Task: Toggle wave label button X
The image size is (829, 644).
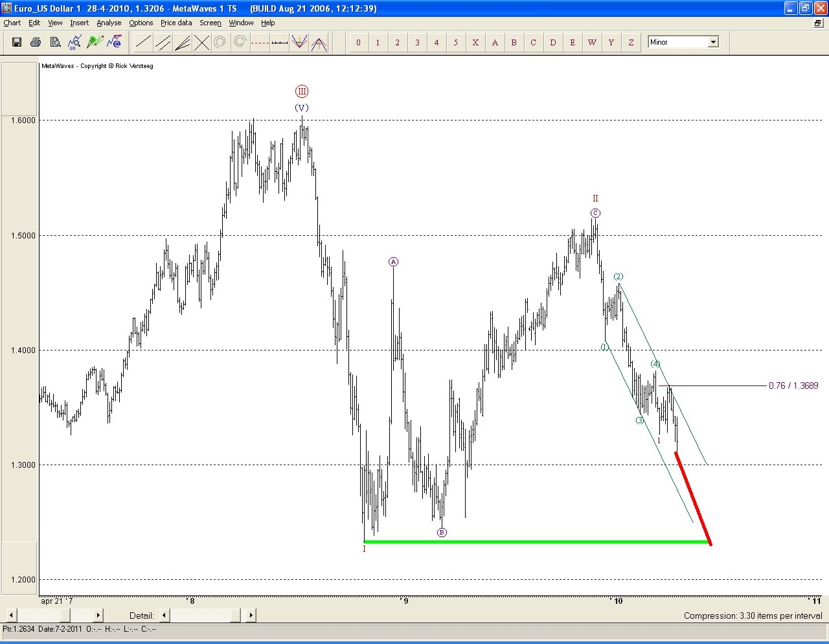Action: [x=475, y=43]
